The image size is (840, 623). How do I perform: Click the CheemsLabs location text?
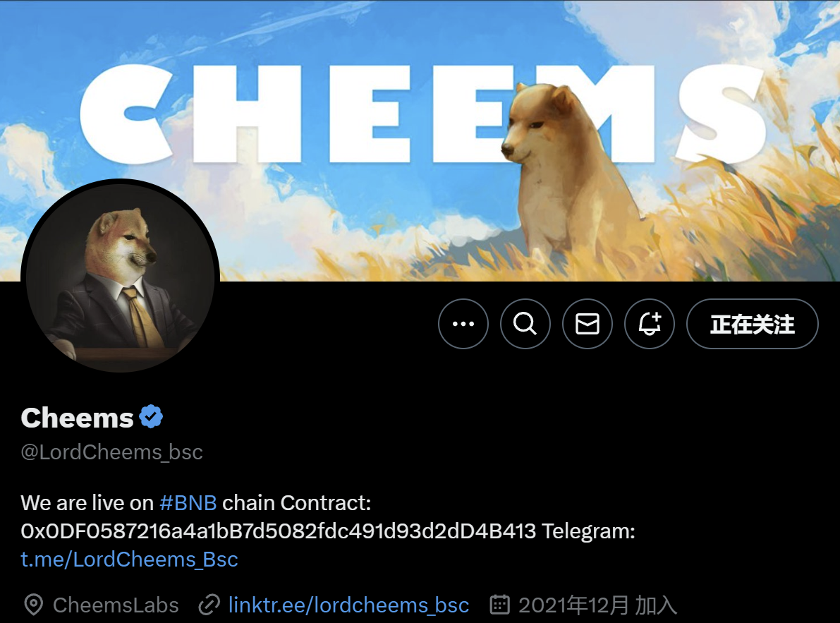coord(116,605)
